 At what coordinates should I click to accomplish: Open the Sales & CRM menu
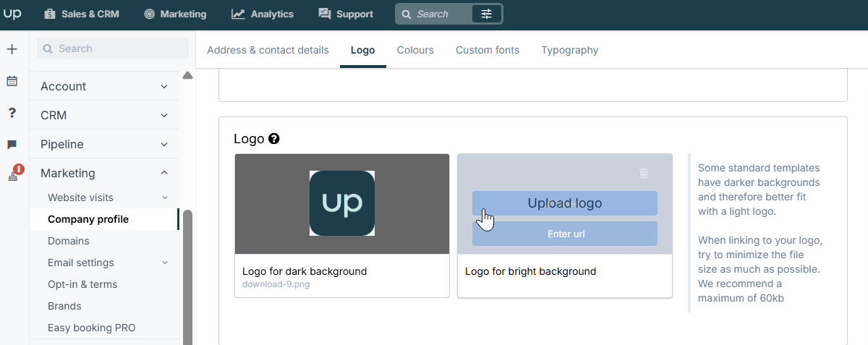tap(82, 14)
